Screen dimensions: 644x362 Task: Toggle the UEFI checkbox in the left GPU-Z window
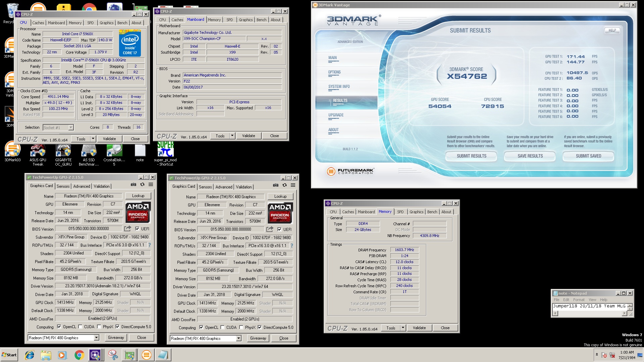click(137, 229)
